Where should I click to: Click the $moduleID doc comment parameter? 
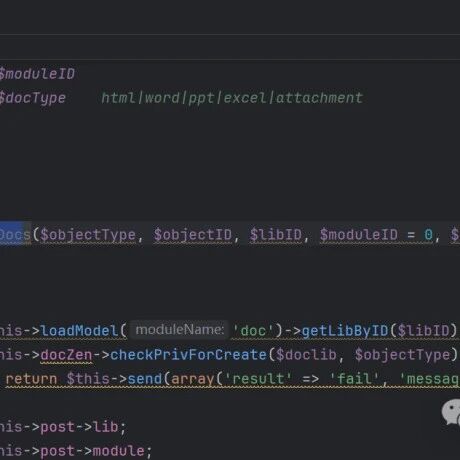37,74
